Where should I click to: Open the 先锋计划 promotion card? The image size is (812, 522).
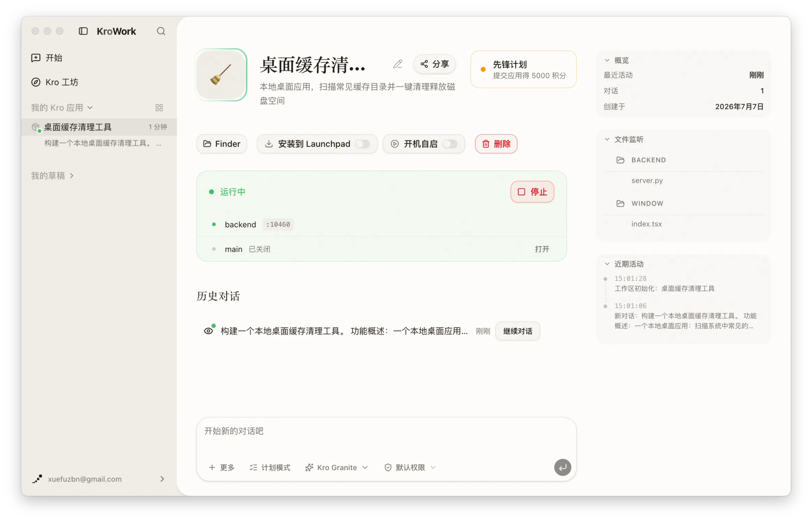[523, 69]
